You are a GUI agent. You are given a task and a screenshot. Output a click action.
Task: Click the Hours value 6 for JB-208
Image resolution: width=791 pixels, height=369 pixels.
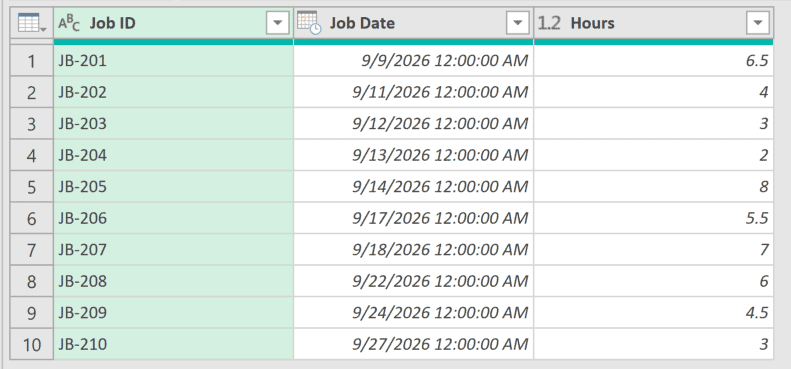click(x=654, y=281)
